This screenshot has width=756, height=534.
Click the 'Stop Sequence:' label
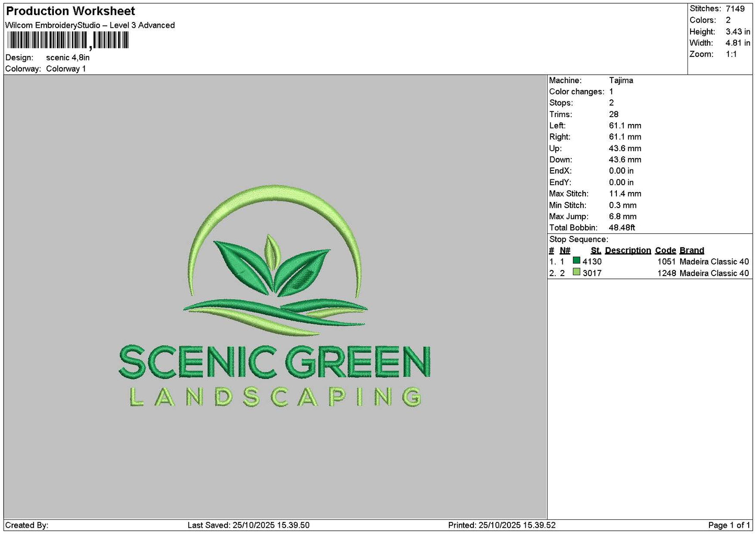pos(579,239)
